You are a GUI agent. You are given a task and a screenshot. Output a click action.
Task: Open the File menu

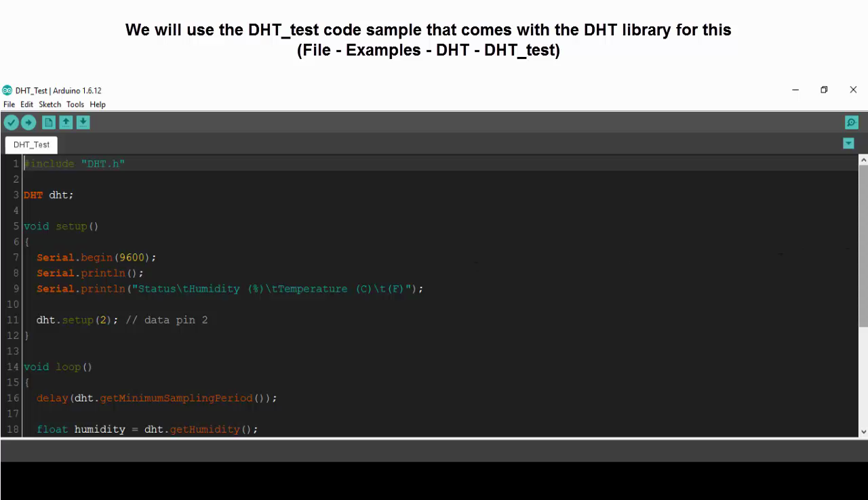(9, 104)
